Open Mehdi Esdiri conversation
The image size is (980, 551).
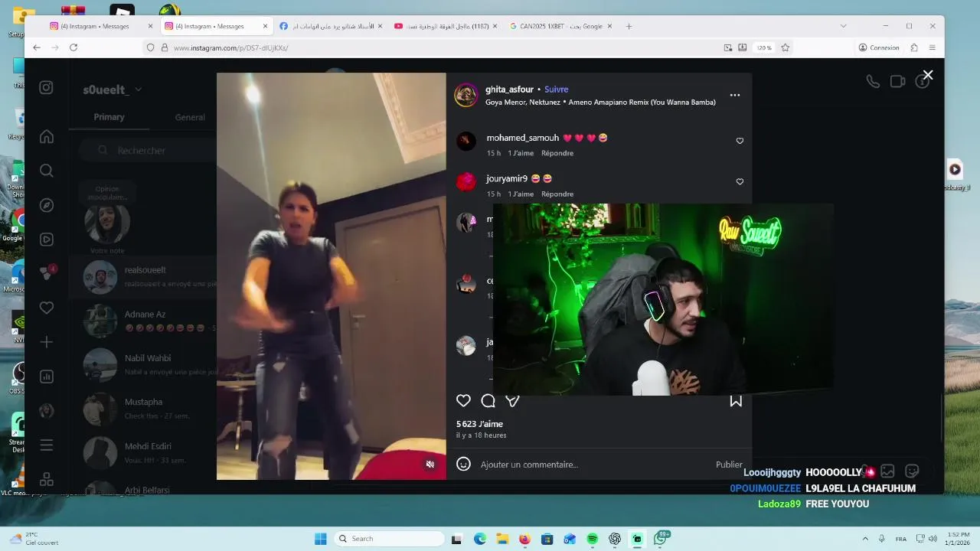(142, 452)
